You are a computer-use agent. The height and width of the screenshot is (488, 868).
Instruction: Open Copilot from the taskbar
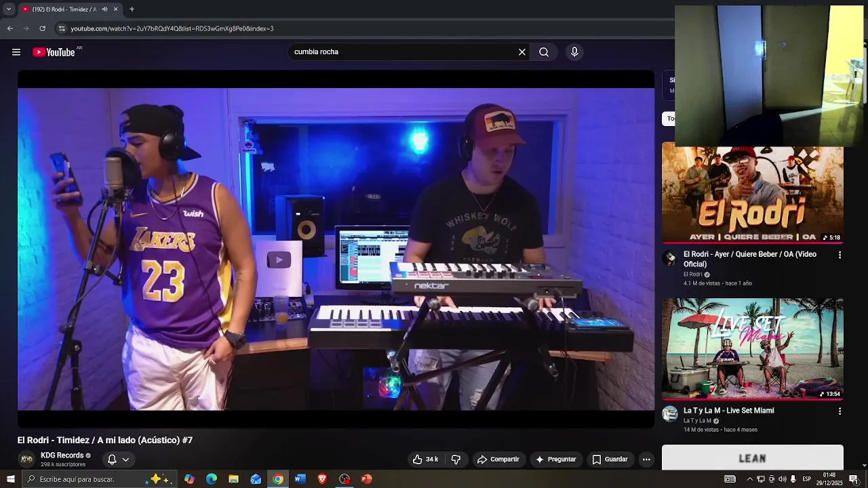pos(189,479)
